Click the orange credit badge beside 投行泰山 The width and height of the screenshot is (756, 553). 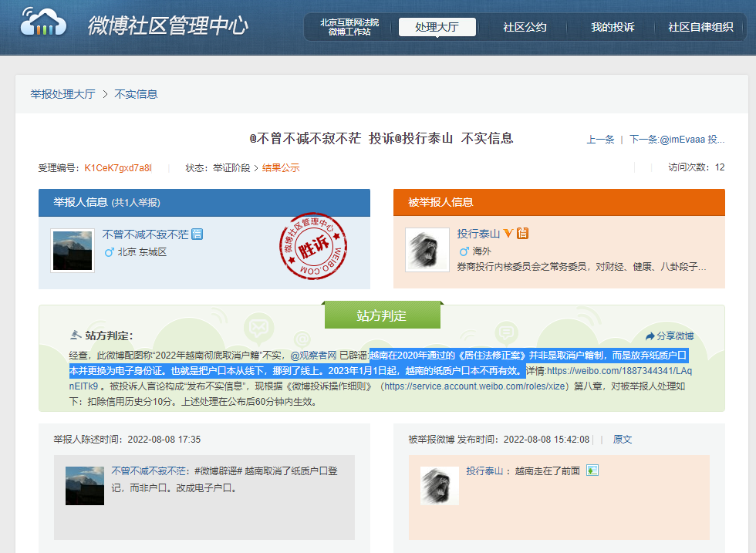coord(522,234)
